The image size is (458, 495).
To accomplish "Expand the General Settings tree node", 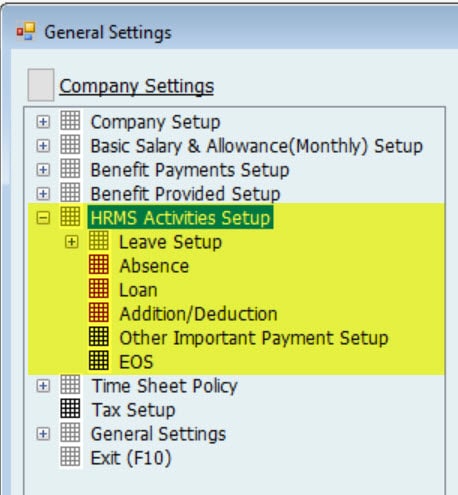I will pyautogui.click(x=43, y=434).
